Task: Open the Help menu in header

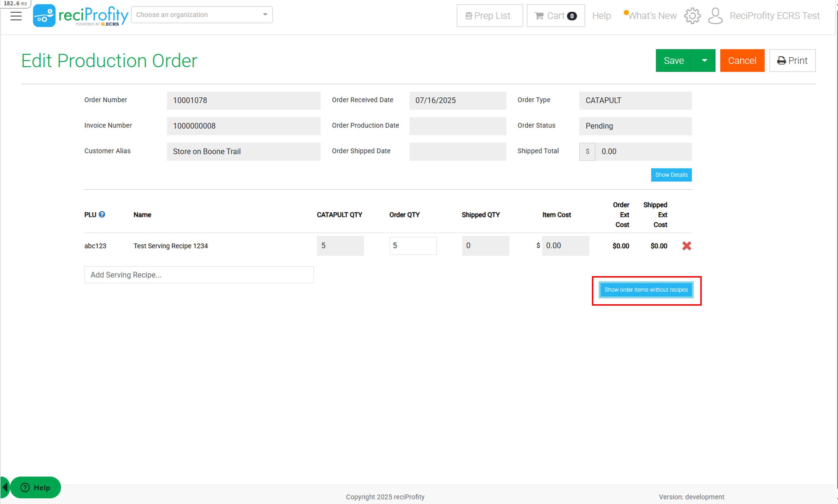Action: pos(601,16)
